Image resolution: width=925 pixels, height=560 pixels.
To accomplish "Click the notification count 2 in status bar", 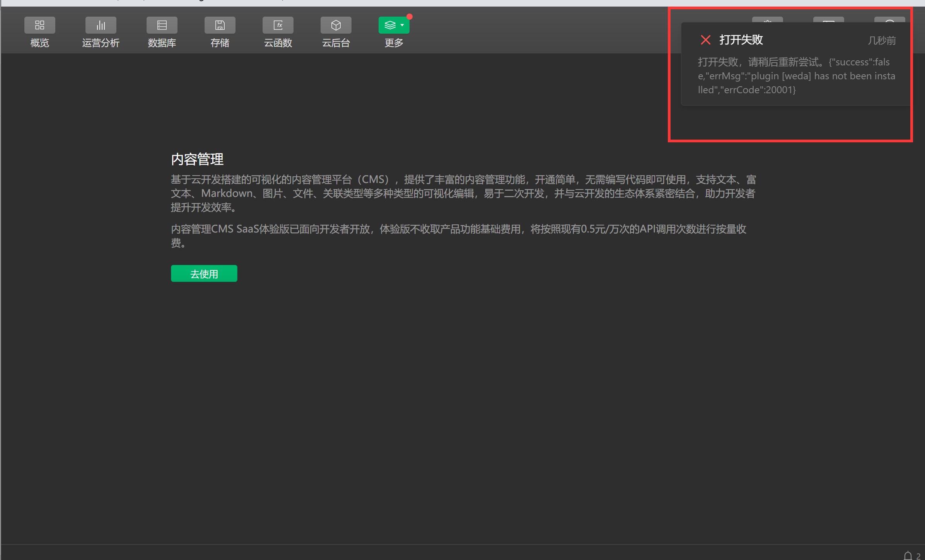I will [x=918, y=556].
